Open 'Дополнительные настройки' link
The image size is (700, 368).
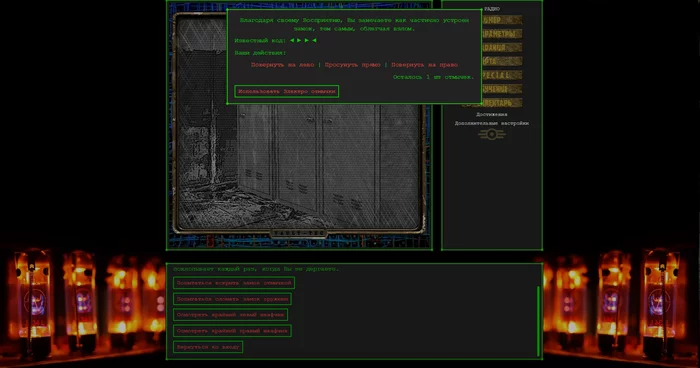coord(492,123)
